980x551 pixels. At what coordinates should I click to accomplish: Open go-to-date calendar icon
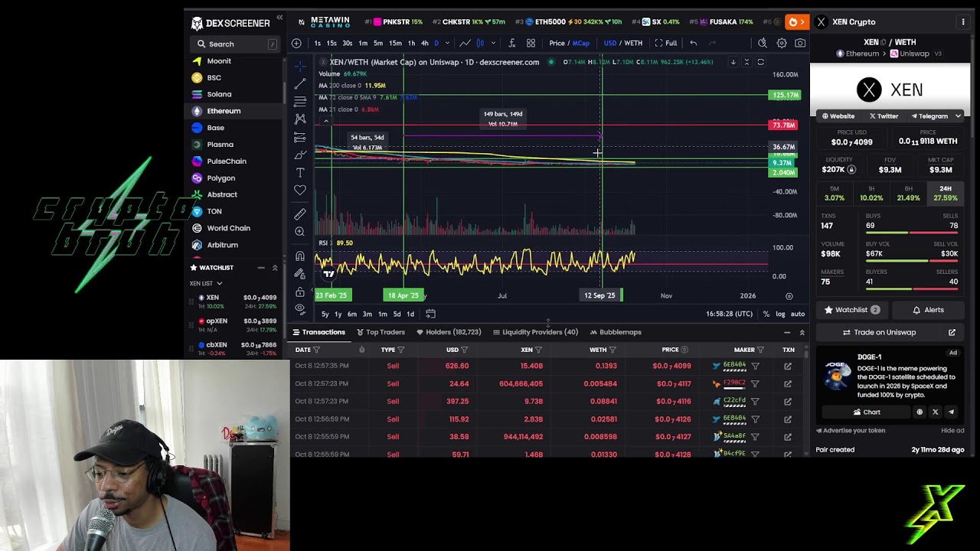click(x=430, y=314)
